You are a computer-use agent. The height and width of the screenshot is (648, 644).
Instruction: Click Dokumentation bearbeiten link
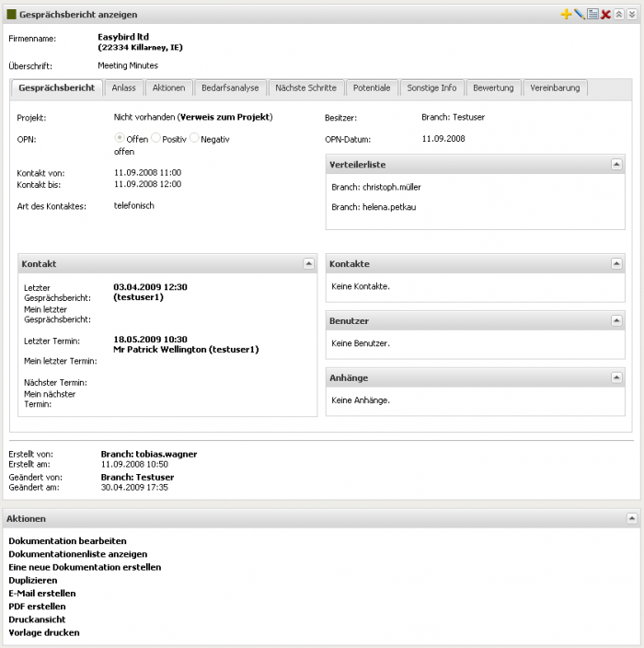coord(67,541)
